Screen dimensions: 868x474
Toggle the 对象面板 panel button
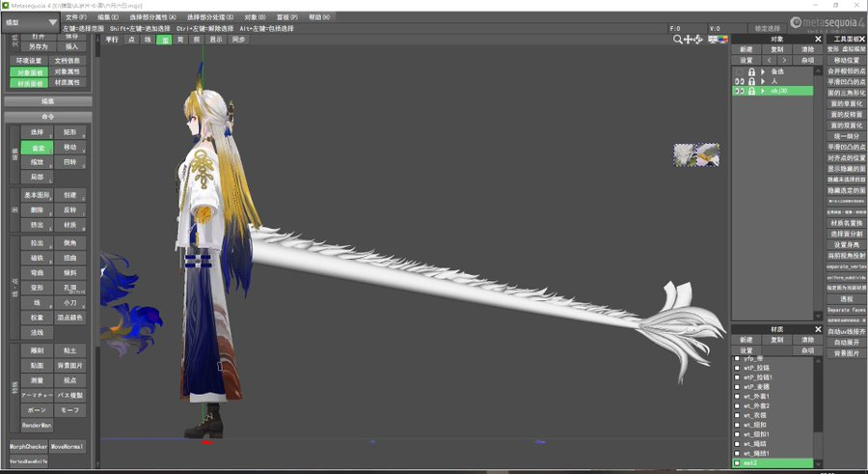[x=29, y=72]
